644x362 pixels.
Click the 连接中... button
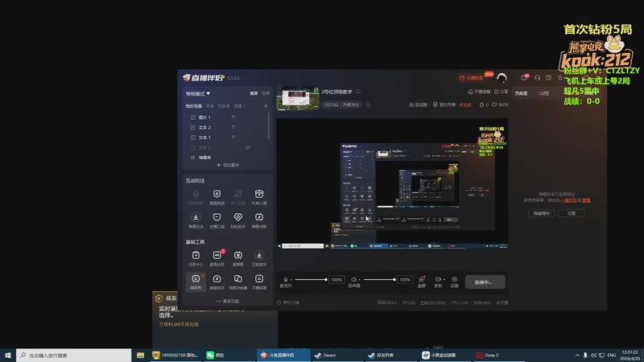(x=485, y=282)
